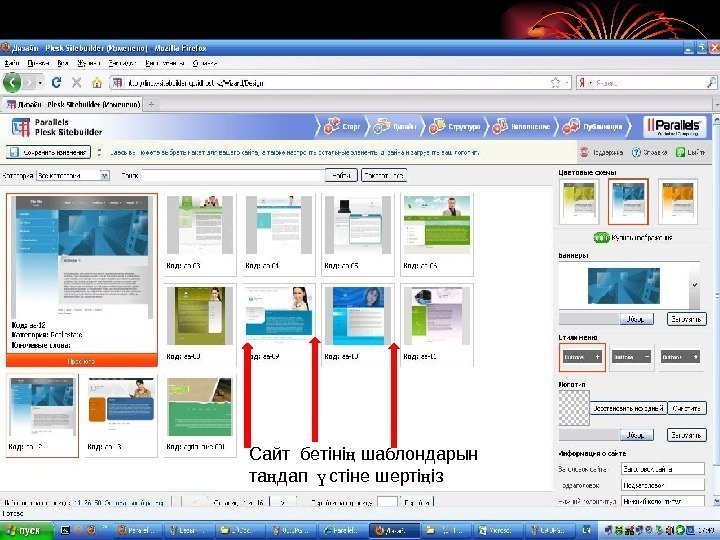The width and height of the screenshot is (720, 540).
Task: Click the first quick launch icon on the taskbar
Action: click(x=65, y=530)
